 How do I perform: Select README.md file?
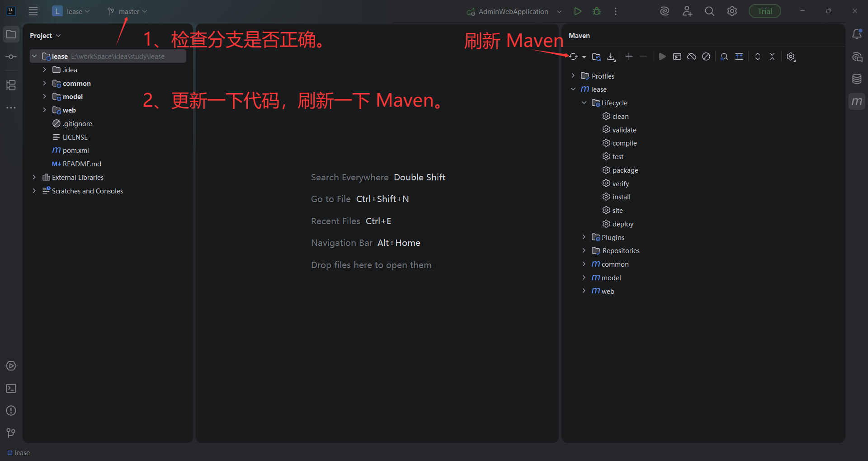point(76,164)
